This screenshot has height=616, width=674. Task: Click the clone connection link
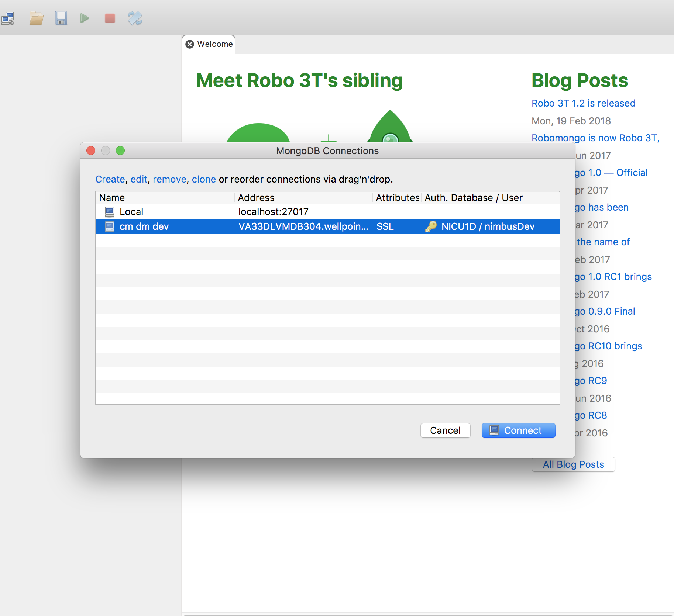pos(204,179)
